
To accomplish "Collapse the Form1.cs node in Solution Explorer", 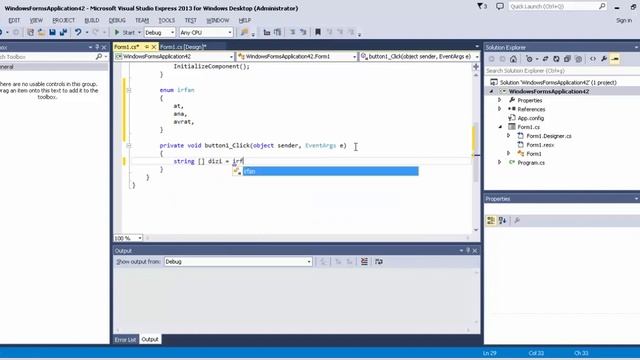I will pyautogui.click(x=500, y=127).
